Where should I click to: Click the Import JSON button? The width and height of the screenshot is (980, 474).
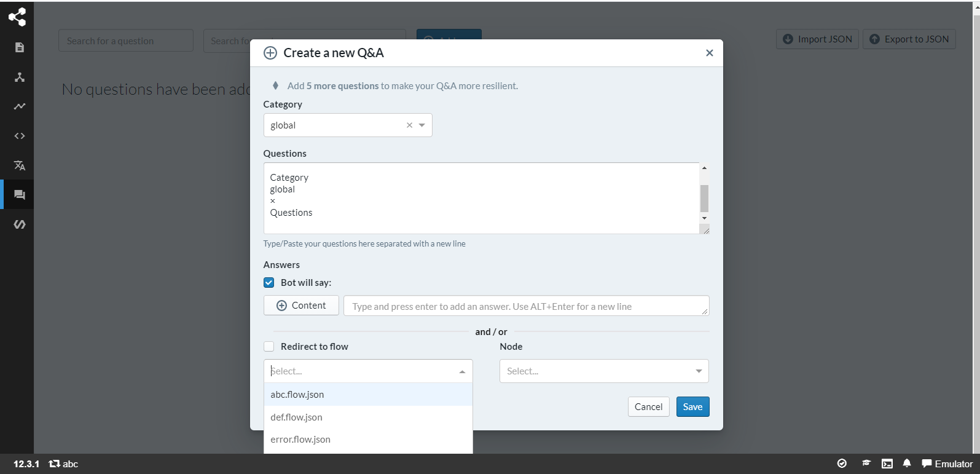pos(817,39)
